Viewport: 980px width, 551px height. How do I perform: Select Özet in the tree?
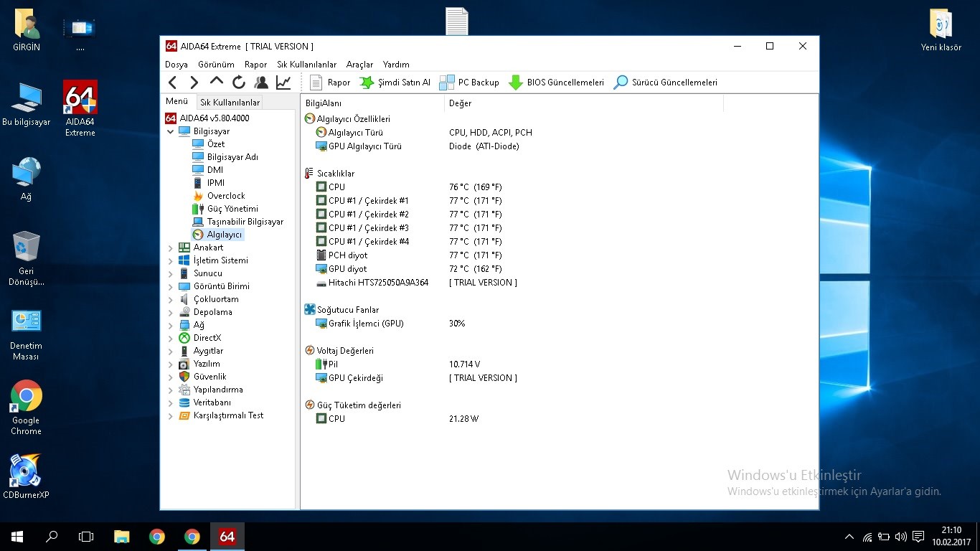pos(209,144)
